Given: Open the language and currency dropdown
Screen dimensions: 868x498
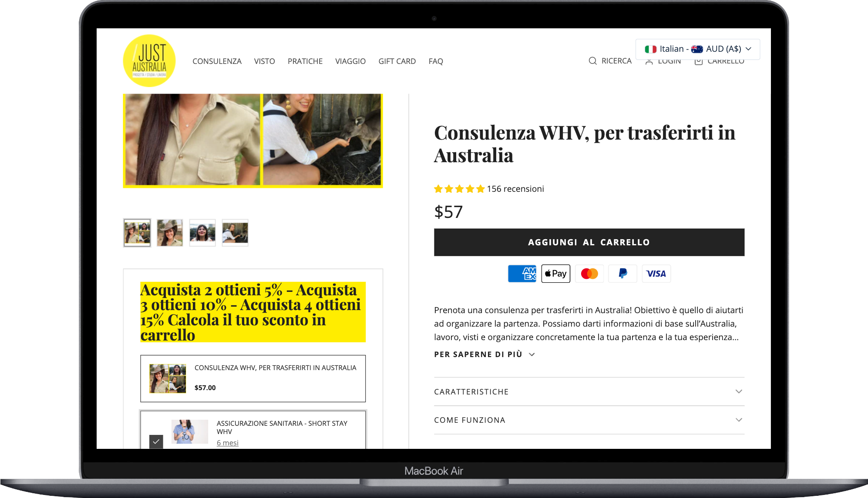Looking at the screenshot, I should pyautogui.click(x=697, y=49).
